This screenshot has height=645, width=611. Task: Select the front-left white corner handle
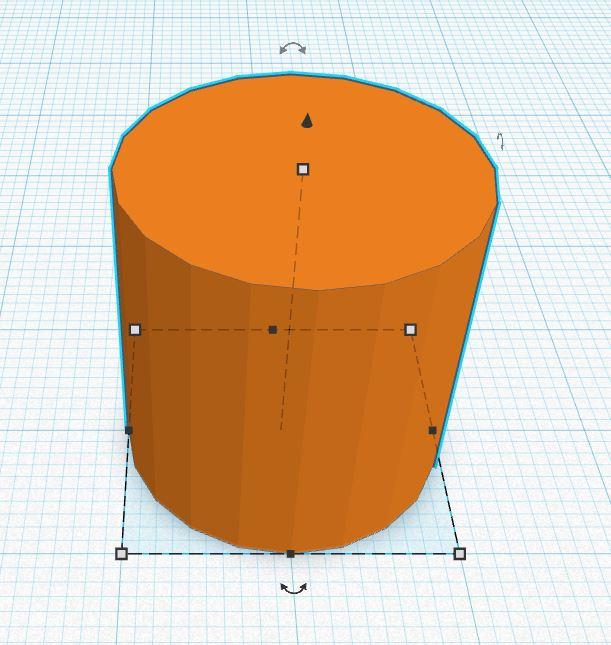click(x=121, y=554)
